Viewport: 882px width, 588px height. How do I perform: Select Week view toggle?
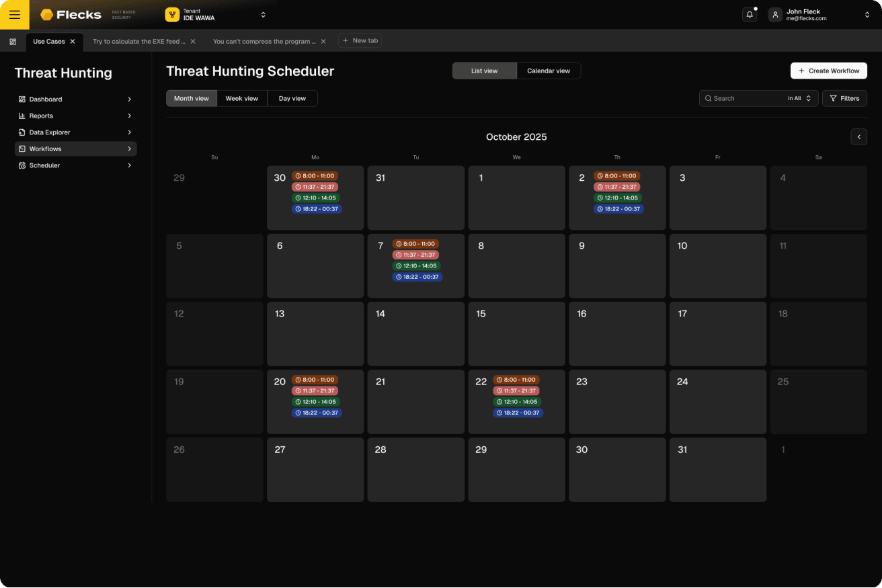(x=241, y=99)
